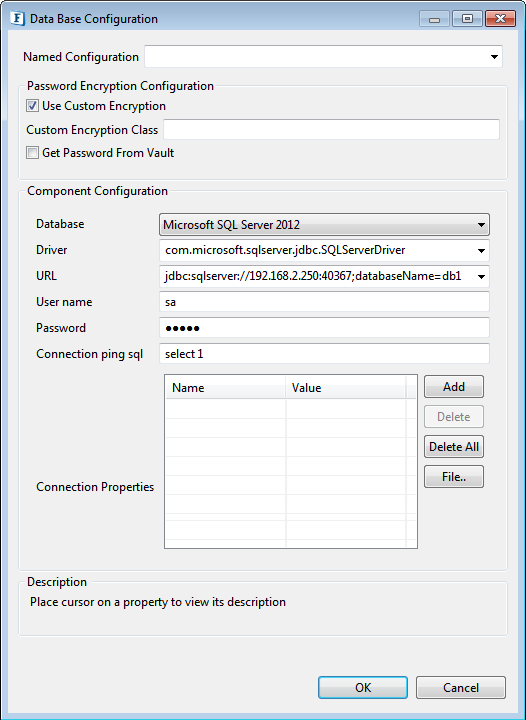Confirm settings with the OK button
The image size is (526, 720).
point(363,687)
